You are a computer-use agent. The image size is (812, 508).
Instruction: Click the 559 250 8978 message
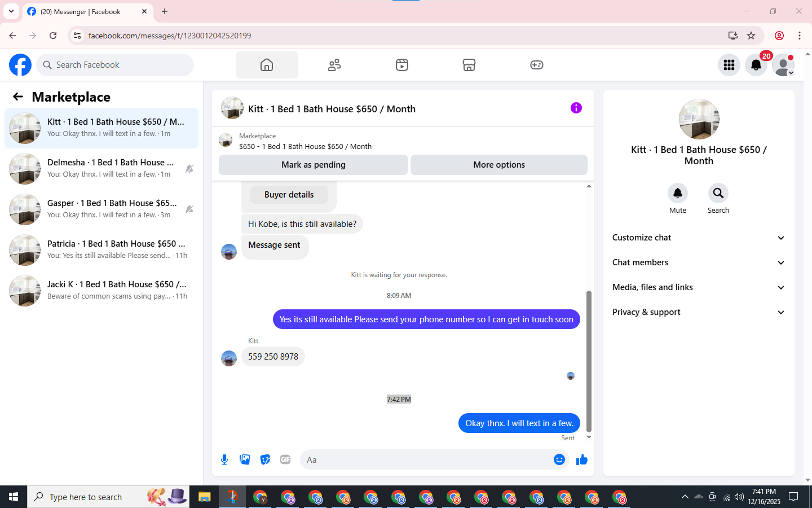click(x=273, y=357)
